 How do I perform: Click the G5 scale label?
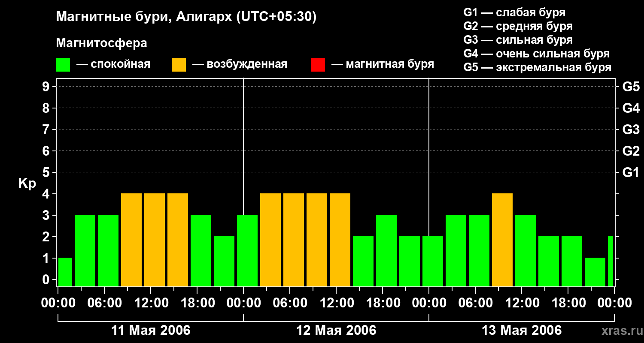(x=631, y=87)
